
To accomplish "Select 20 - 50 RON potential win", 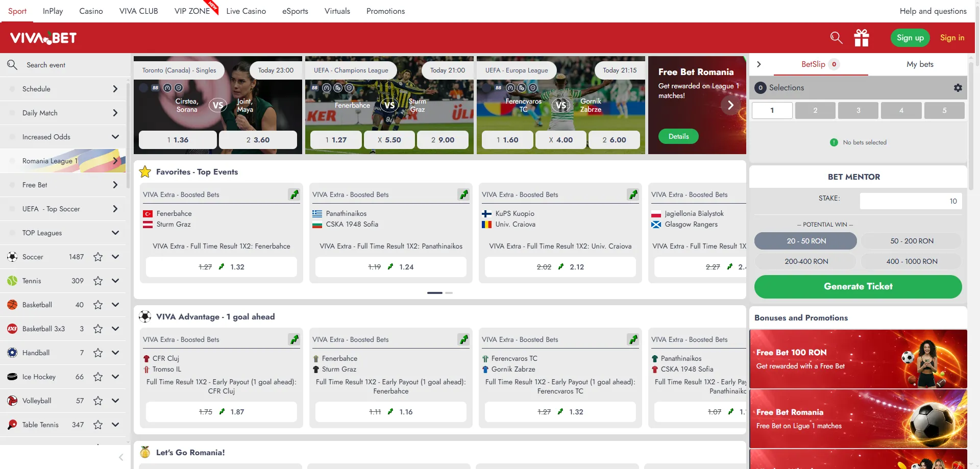I will coord(806,241).
